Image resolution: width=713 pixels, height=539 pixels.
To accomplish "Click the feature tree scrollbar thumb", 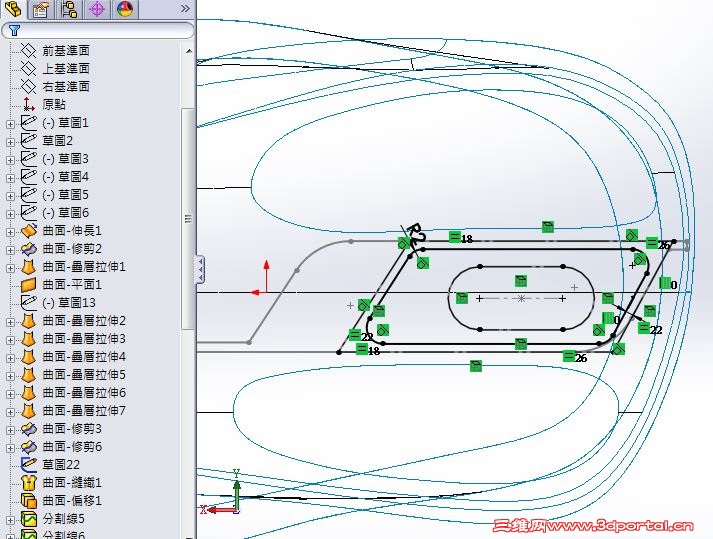I will coord(187,218).
